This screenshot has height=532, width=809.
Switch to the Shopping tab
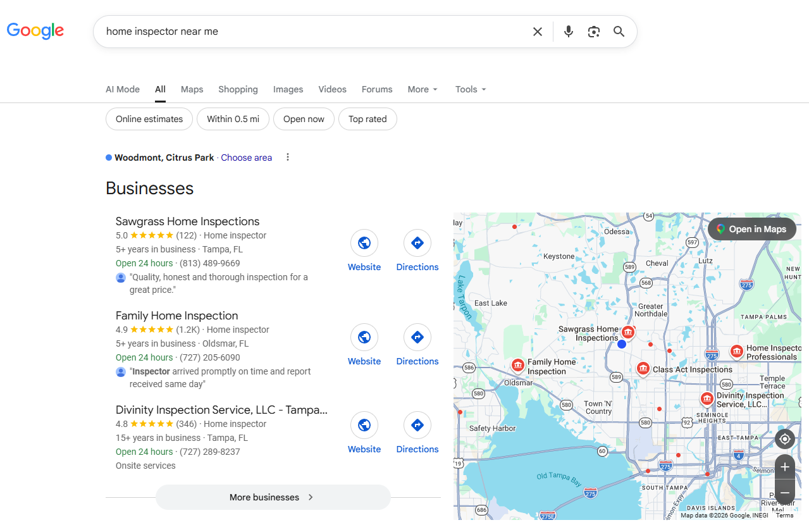coord(238,89)
